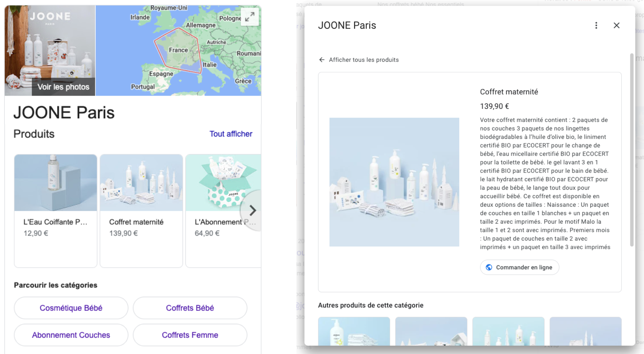Select the Coffrets Femme category

coord(190,335)
